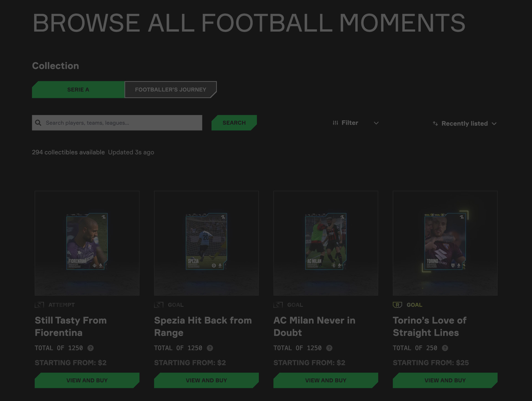Viewport: 532px width, 401px height.
Task: Click the rare R badge icon on Torino
Action: 397,305
